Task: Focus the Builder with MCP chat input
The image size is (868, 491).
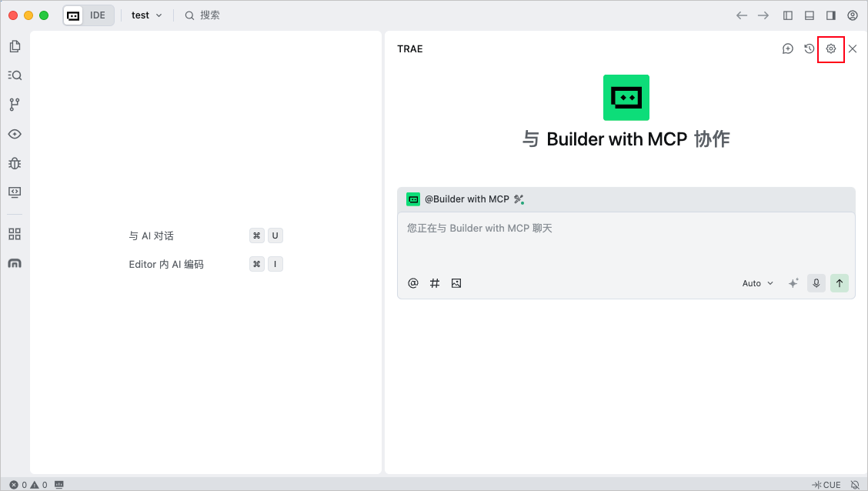Action: pyautogui.click(x=626, y=241)
